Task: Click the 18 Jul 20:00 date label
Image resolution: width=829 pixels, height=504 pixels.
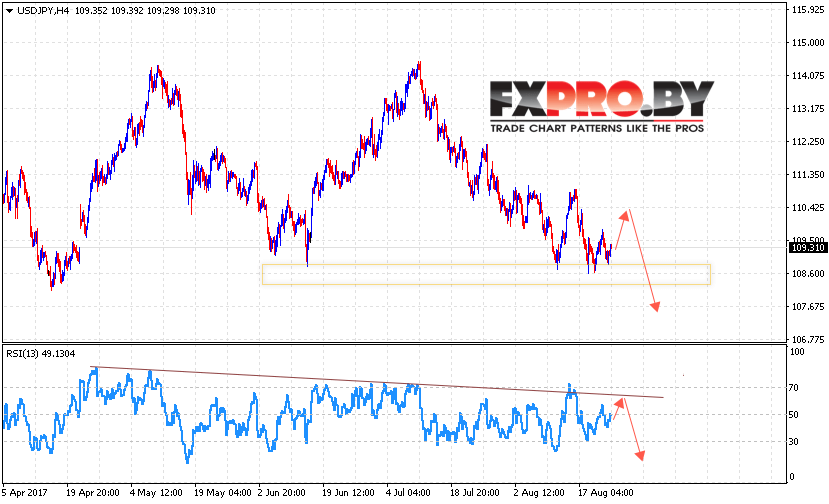Action: click(474, 492)
